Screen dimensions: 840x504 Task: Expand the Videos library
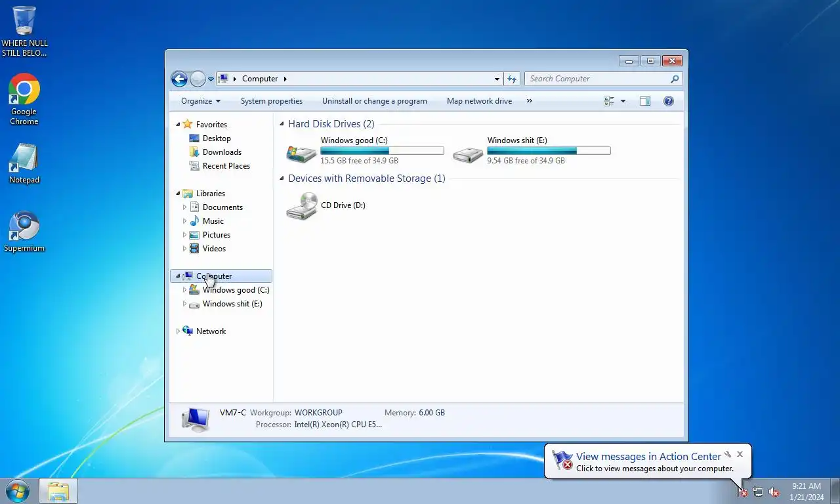pos(184,249)
